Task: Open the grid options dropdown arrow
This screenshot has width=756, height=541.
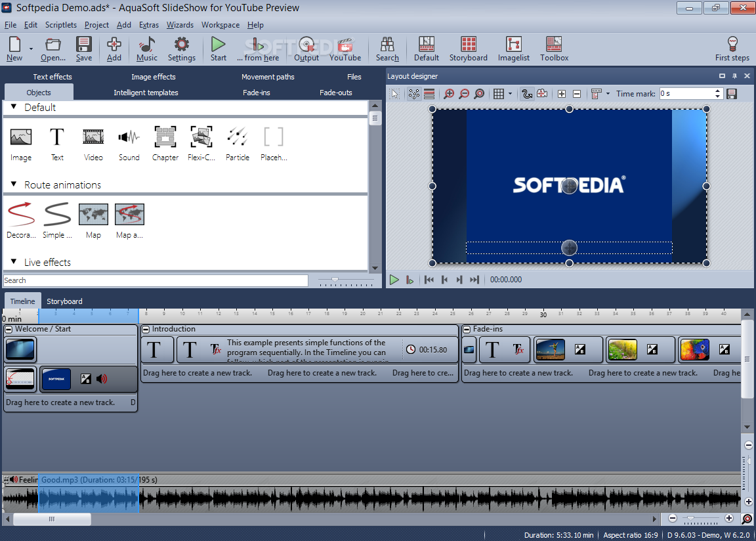Action: 510,94
